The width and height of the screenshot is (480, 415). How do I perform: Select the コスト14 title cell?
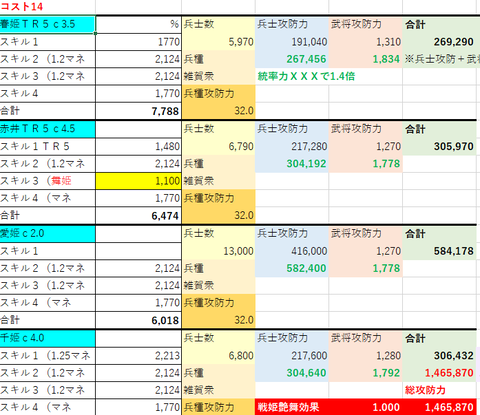tap(48, 7)
